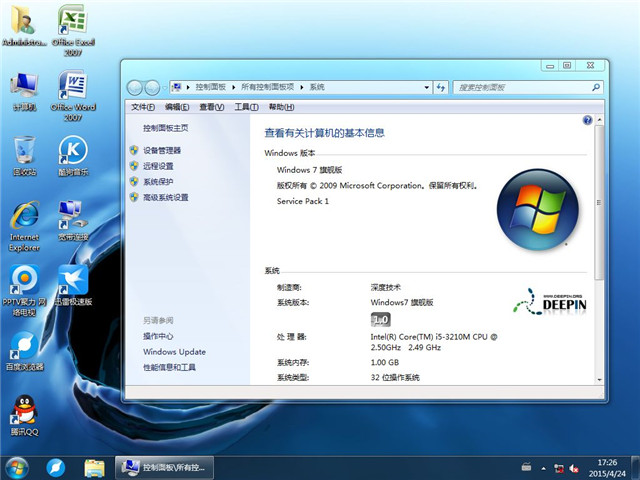640x480 pixels.
Task: Launch Baidu browser from taskbar
Action: (x=56, y=468)
